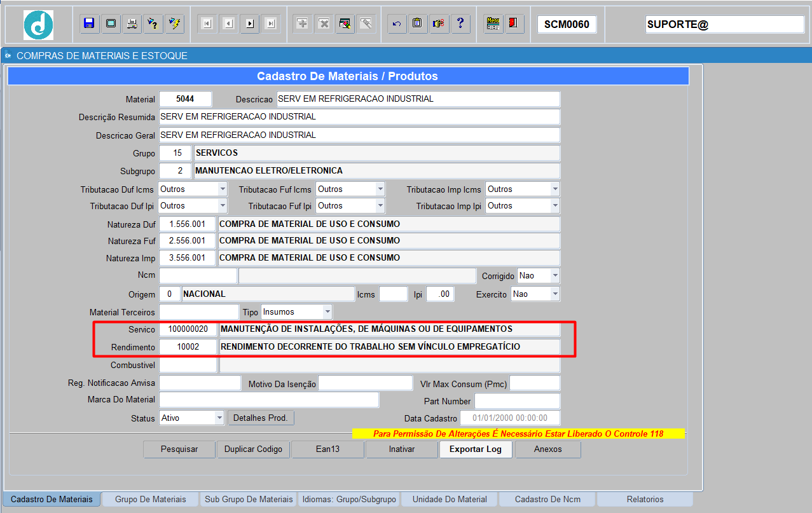Click the Combustivel code field
This screenshot has height=513, width=812.
(188, 365)
